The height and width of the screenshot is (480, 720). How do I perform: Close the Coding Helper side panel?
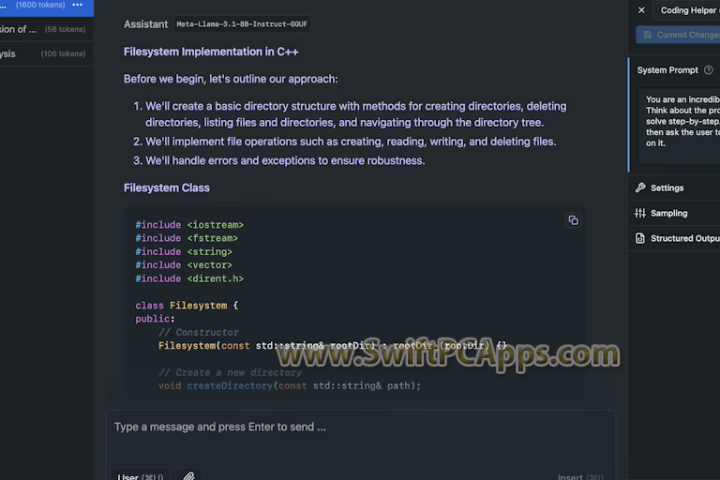641,10
